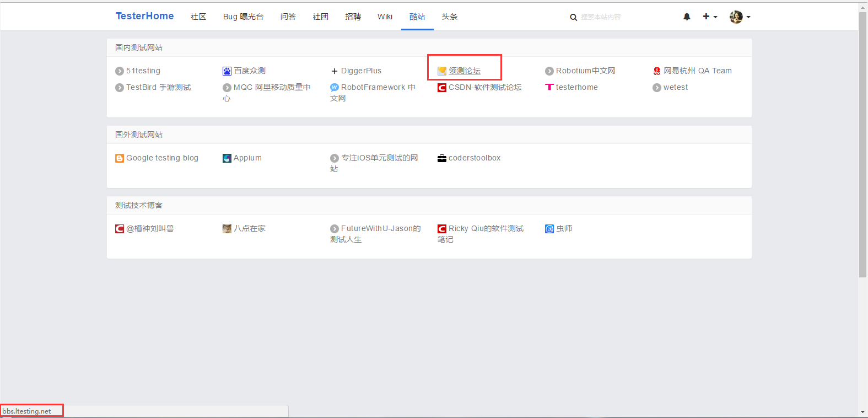Screen dimensions: 868x418
Task: Click the notification bell icon
Action: pyautogui.click(x=687, y=17)
